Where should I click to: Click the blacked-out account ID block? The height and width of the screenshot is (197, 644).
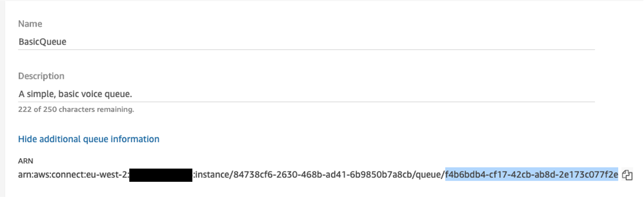(161, 175)
